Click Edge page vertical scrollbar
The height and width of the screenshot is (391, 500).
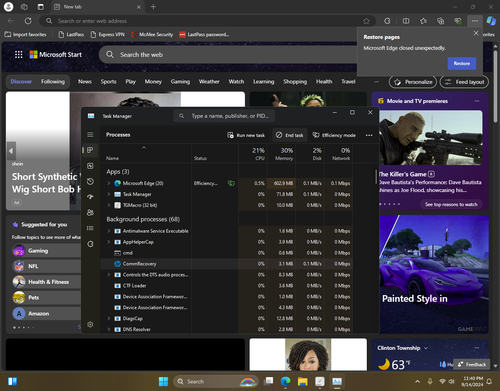tap(495, 86)
